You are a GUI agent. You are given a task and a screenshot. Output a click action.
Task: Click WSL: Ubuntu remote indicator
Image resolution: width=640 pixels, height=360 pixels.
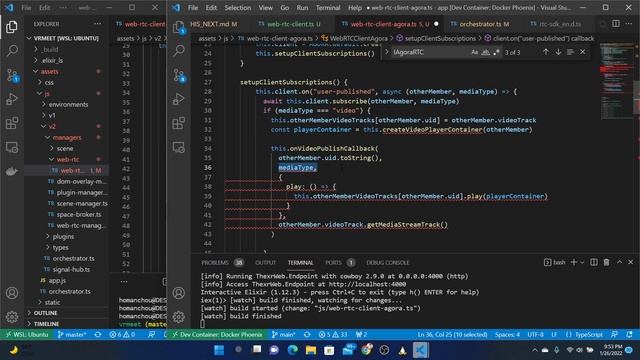(27, 335)
